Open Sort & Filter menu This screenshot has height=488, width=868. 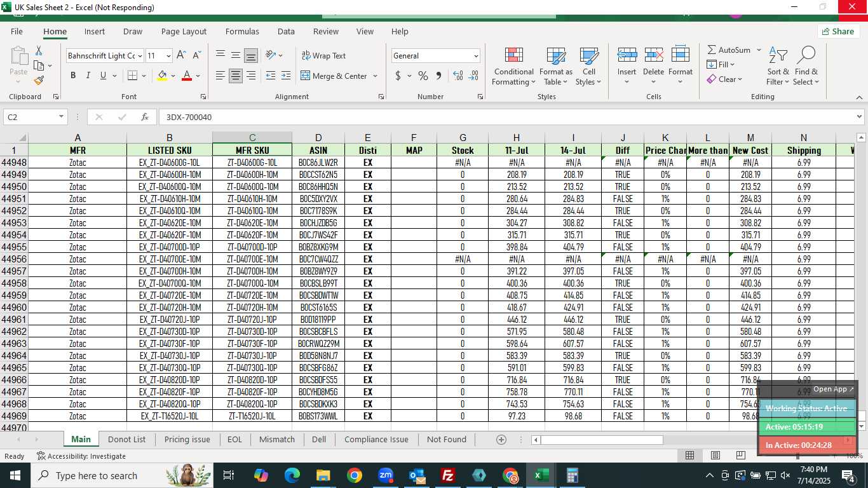[x=778, y=66]
